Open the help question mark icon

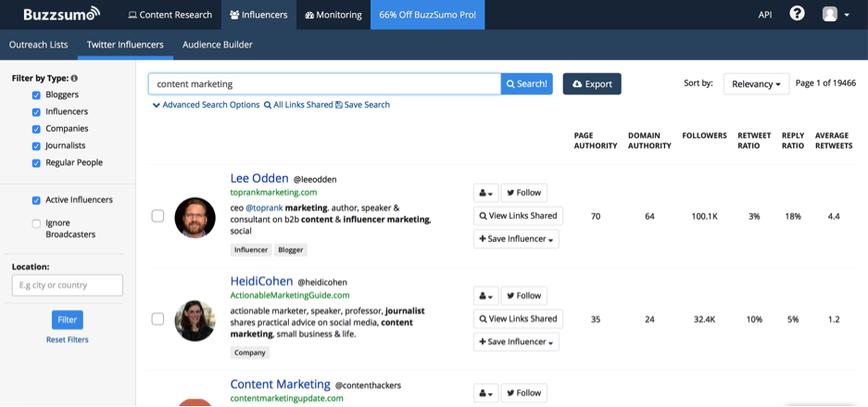pyautogui.click(x=797, y=14)
